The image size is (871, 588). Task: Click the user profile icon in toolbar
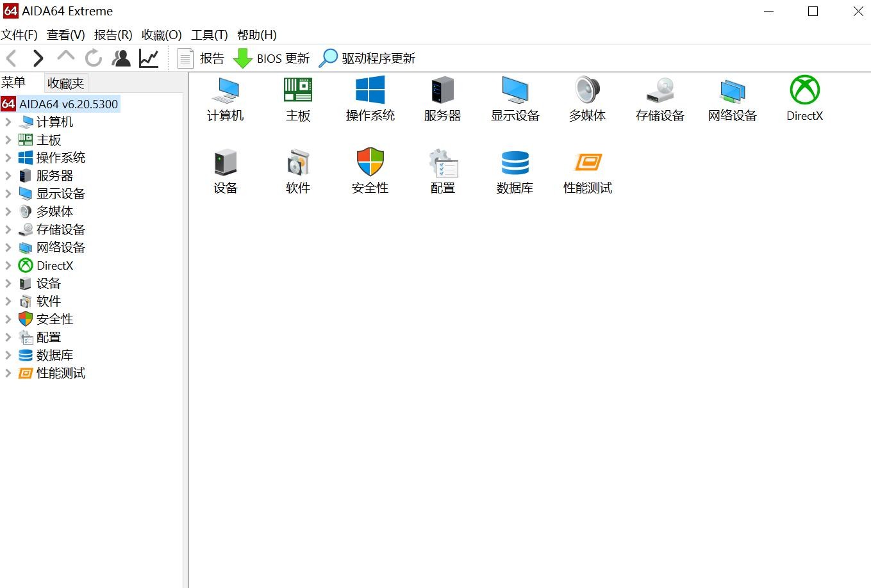point(121,58)
